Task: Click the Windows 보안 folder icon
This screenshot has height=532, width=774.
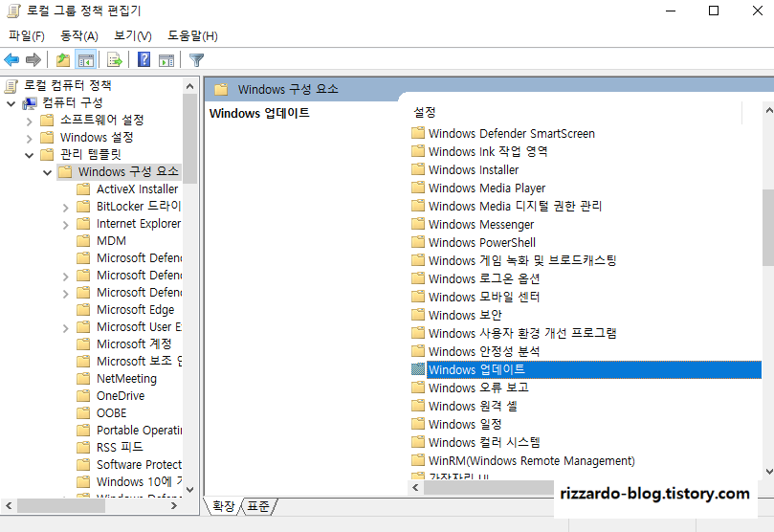Action: click(418, 315)
